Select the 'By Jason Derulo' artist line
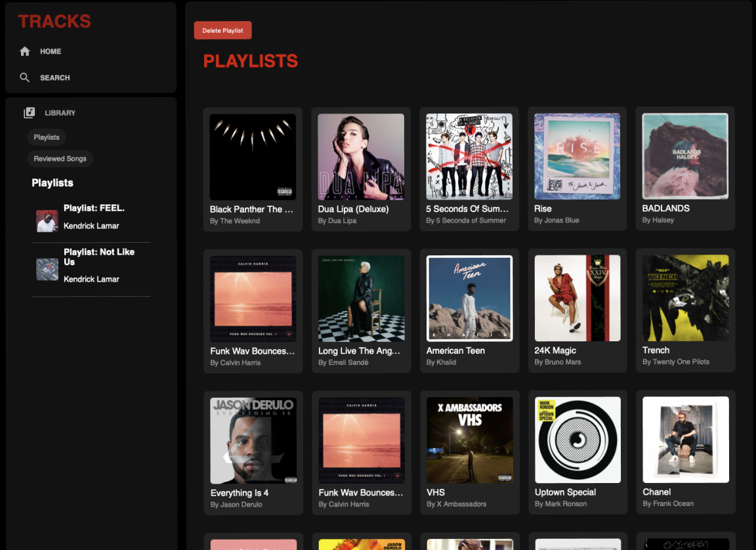Screen dimensions: 756x550 [236, 504]
